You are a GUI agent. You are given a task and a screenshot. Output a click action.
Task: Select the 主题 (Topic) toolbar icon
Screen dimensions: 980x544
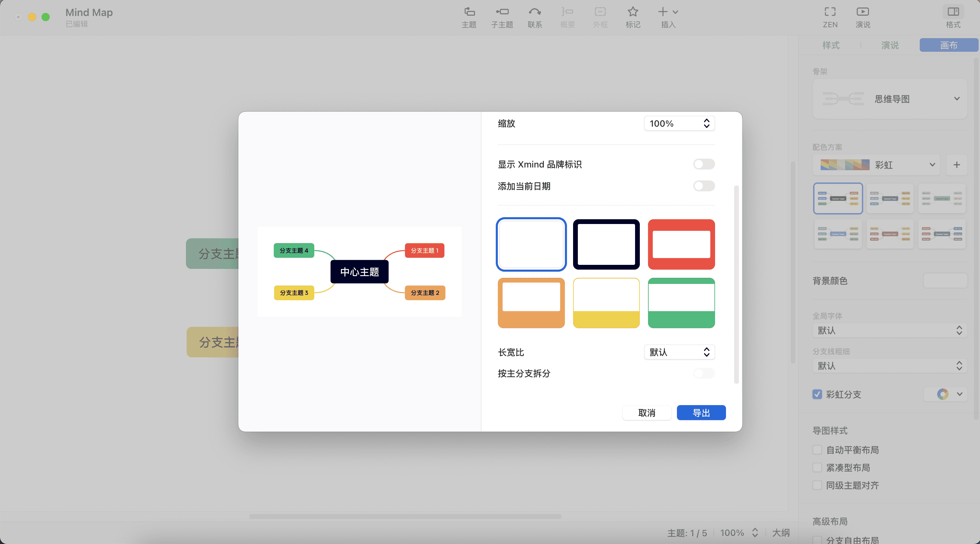[469, 17]
